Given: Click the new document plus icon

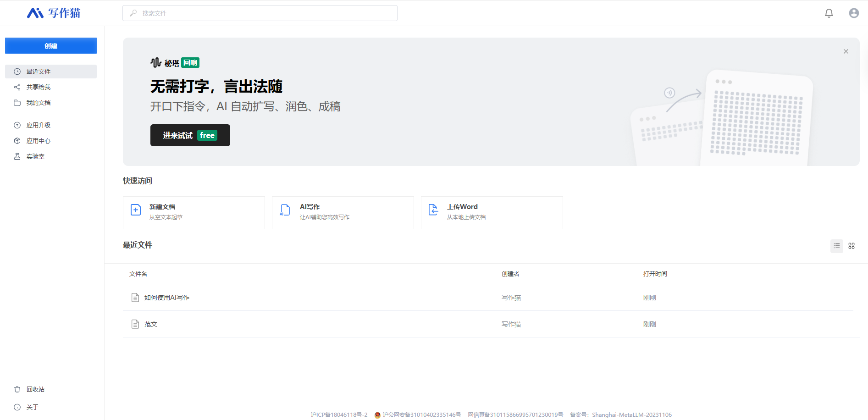Looking at the screenshot, I should coord(136,210).
